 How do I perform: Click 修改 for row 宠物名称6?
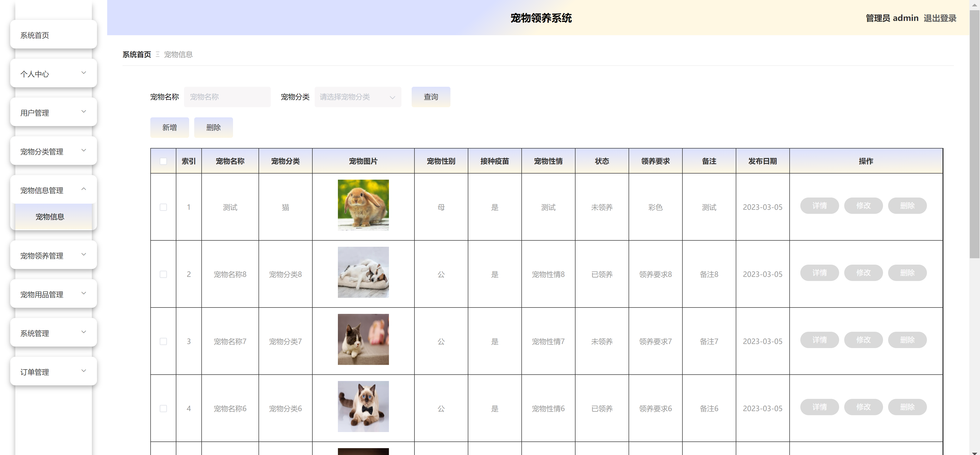[x=863, y=407]
